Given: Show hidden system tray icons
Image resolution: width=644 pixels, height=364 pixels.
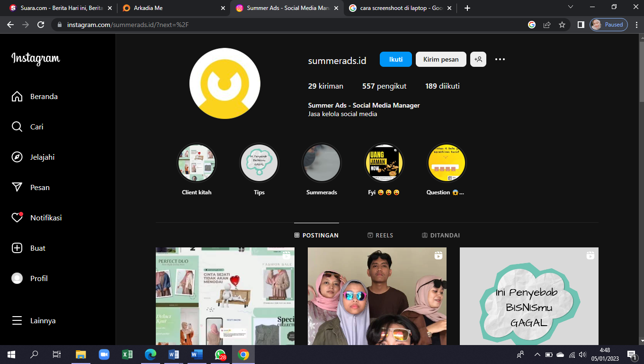Looking at the screenshot, I should click(537, 355).
